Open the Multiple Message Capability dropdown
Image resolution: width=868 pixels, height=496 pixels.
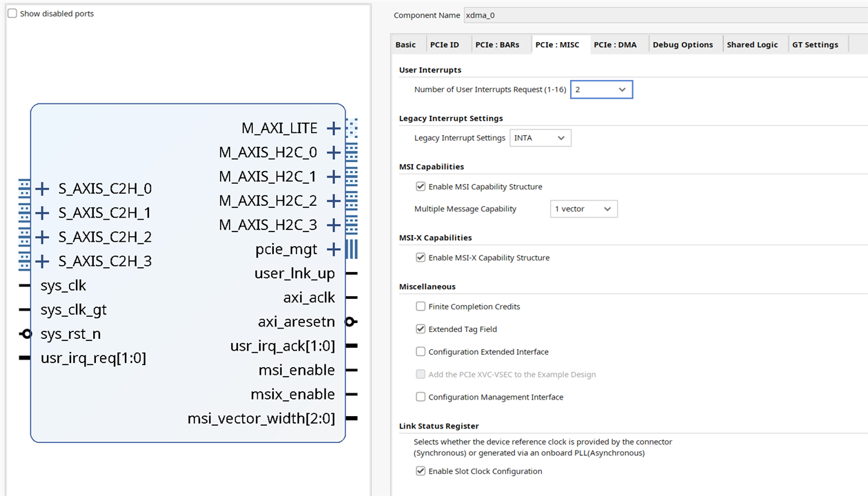pyautogui.click(x=584, y=209)
